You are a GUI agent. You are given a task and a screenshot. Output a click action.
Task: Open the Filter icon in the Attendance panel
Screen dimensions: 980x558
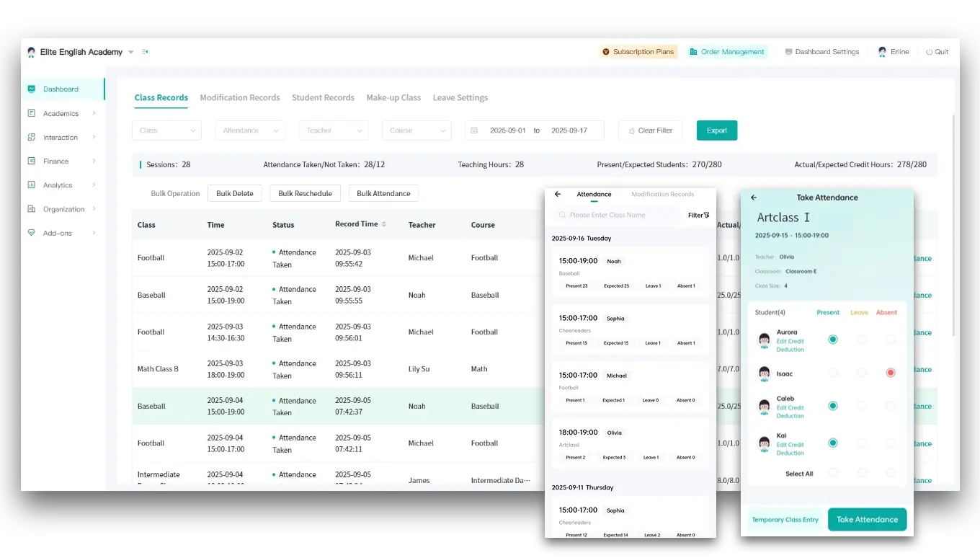click(x=698, y=215)
